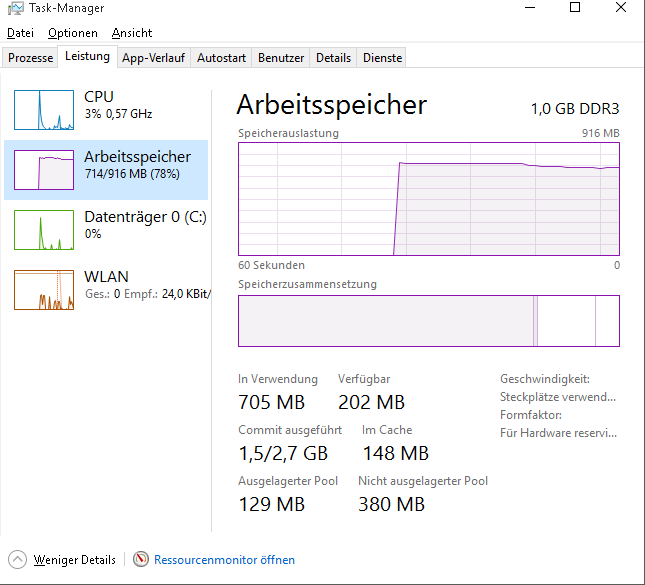Show the Details tab
Screen dimensions: 645x585
click(333, 58)
